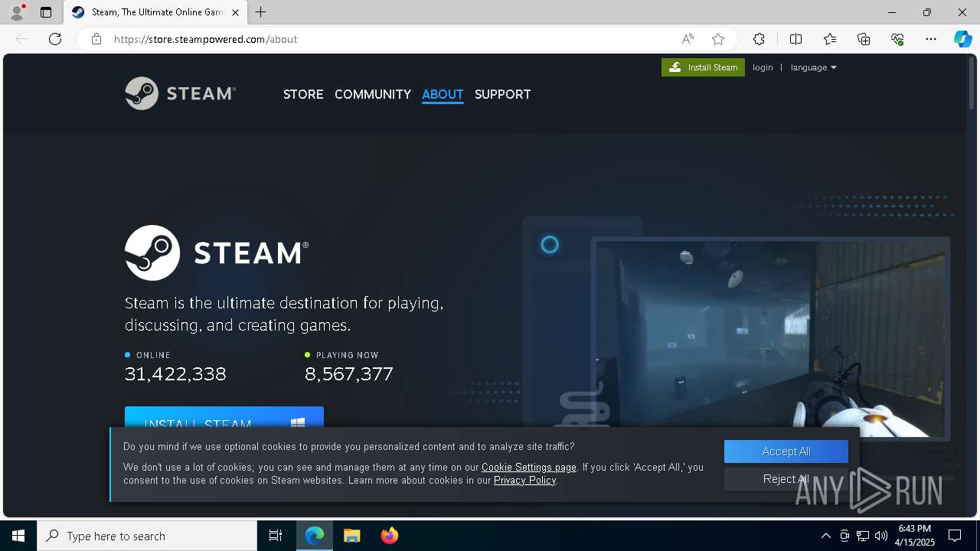The width and height of the screenshot is (980, 551).
Task: Open the browser profile icon
Action: pyautogui.click(x=17, y=12)
